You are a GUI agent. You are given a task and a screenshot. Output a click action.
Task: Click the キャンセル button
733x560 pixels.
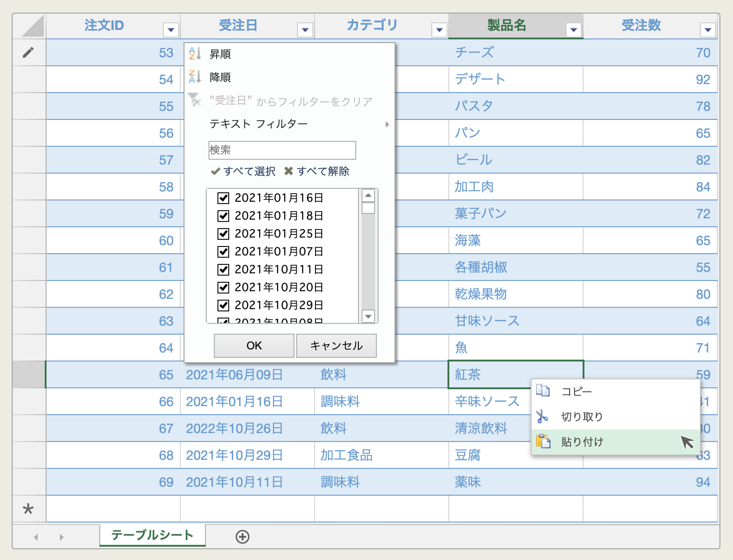coord(336,345)
